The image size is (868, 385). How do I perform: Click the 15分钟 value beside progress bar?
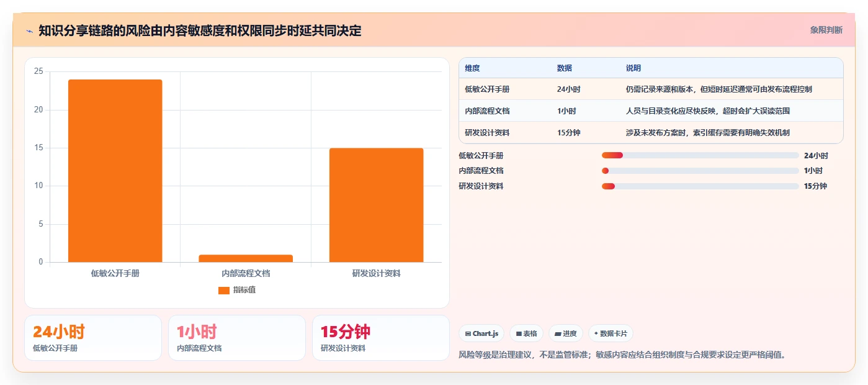point(816,186)
